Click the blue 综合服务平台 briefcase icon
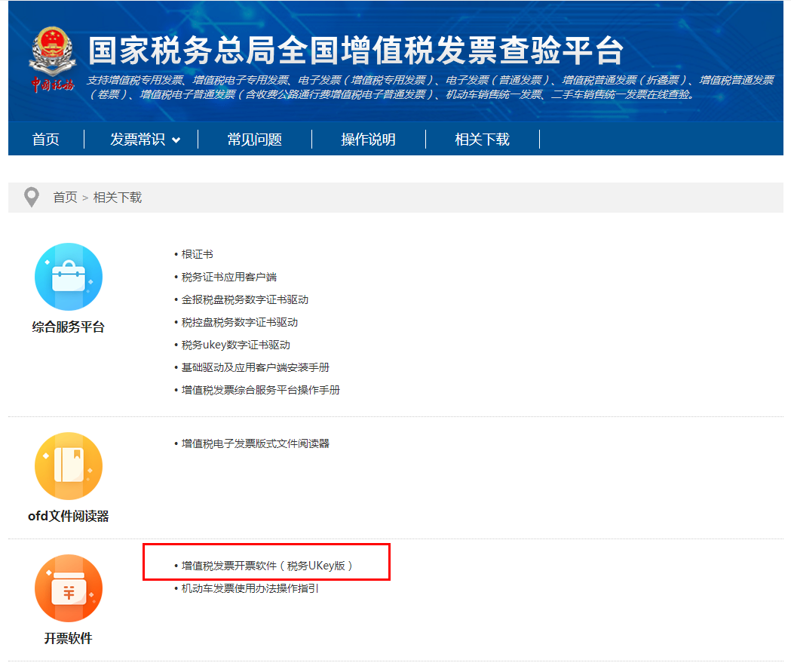This screenshot has height=672, width=791. (69, 277)
